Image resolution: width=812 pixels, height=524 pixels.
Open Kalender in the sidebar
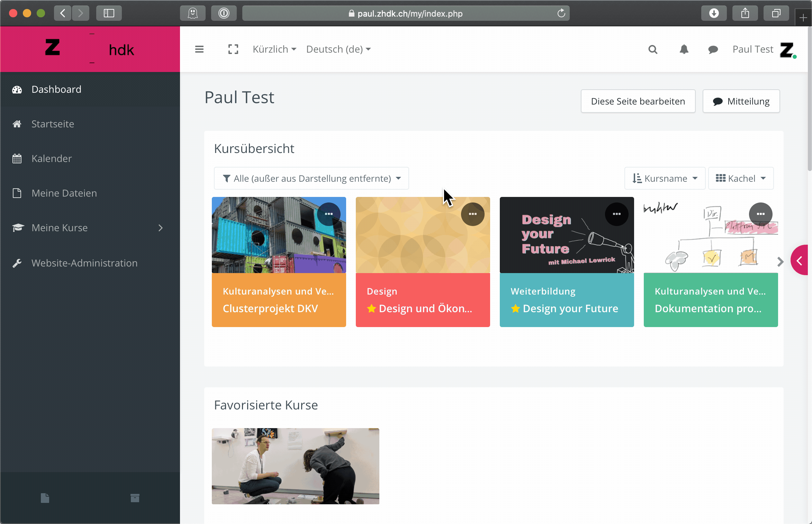(52, 159)
